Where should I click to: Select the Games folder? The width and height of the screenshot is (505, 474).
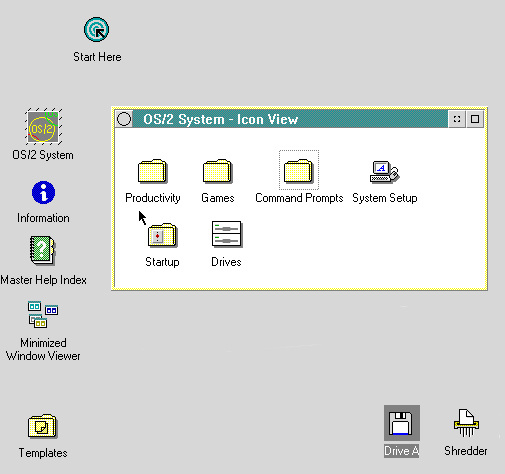(x=217, y=171)
